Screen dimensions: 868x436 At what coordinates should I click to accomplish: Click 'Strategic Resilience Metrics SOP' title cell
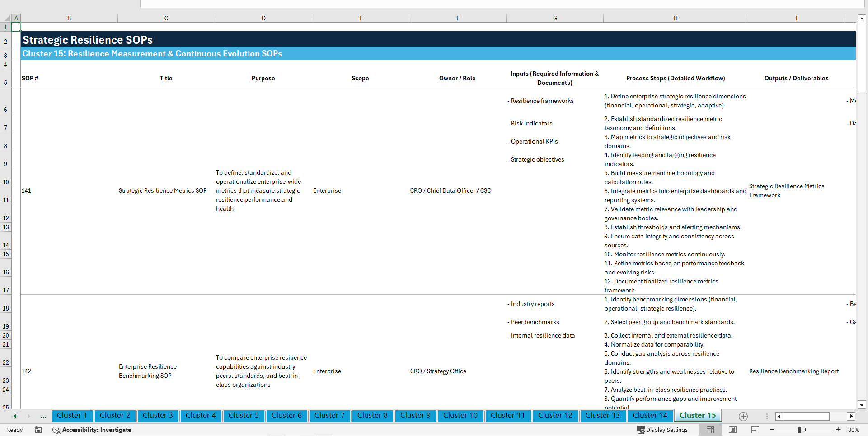point(166,191)
